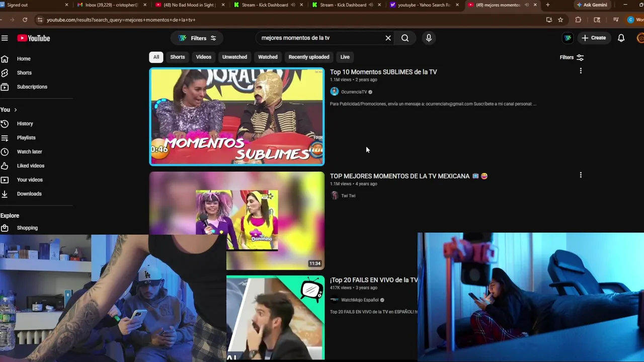Image resolution: width=644 pixels, height=362 pixels.
Task: Select the Live filter chip
Action: pos(345,57)
